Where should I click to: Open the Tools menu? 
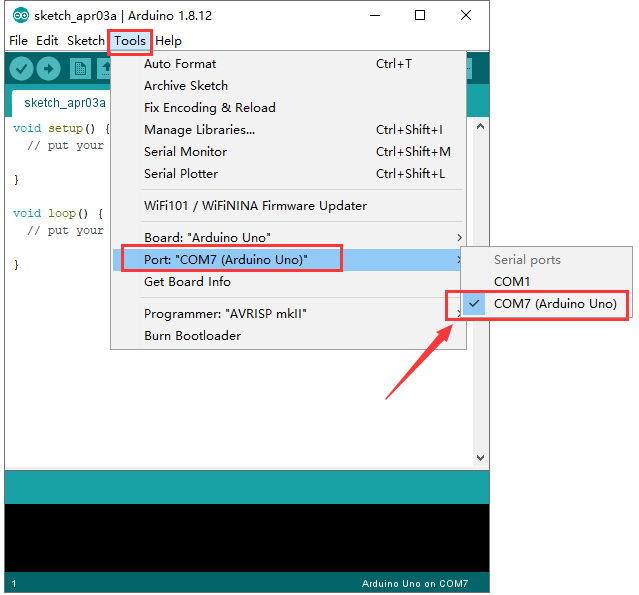click(x=130, y=41)
